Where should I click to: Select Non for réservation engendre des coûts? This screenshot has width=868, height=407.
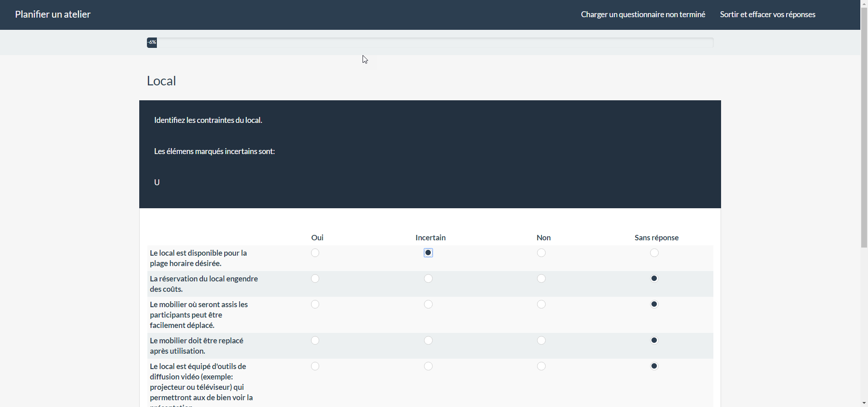tap(541, 279)
